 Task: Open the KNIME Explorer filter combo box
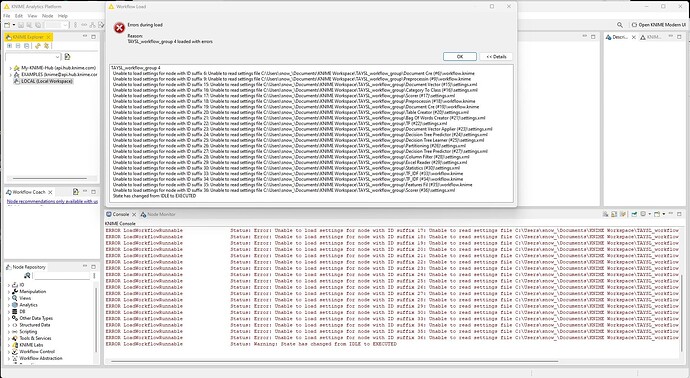[x=33, y=57]
